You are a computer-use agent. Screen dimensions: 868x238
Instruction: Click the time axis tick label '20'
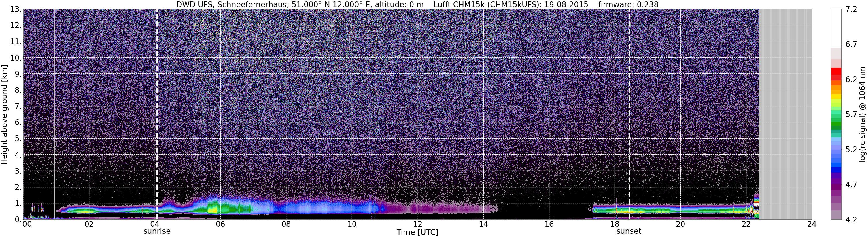(680, 224)
